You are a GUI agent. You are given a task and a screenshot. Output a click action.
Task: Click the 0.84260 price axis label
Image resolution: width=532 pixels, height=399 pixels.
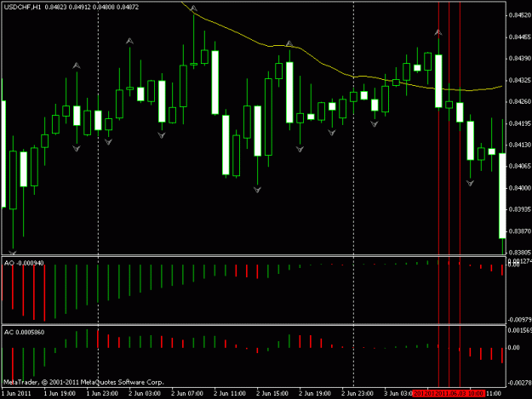point(520,102)
